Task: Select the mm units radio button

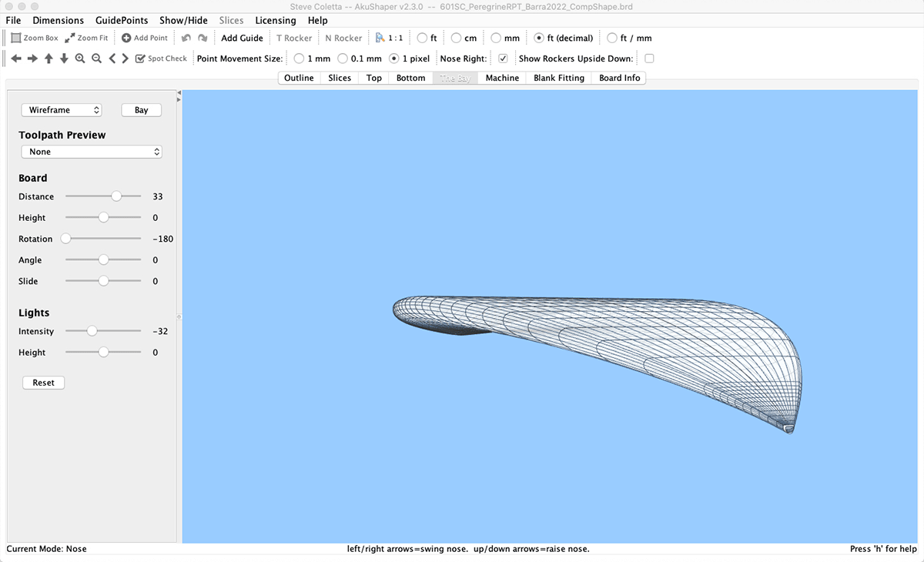Action: [497, 38]
